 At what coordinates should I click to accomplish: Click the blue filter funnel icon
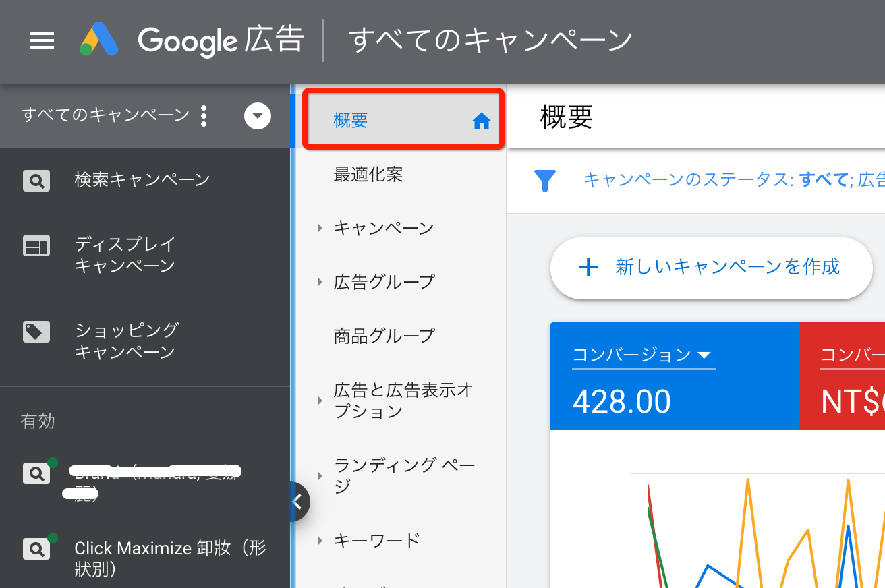click(544, 181)
